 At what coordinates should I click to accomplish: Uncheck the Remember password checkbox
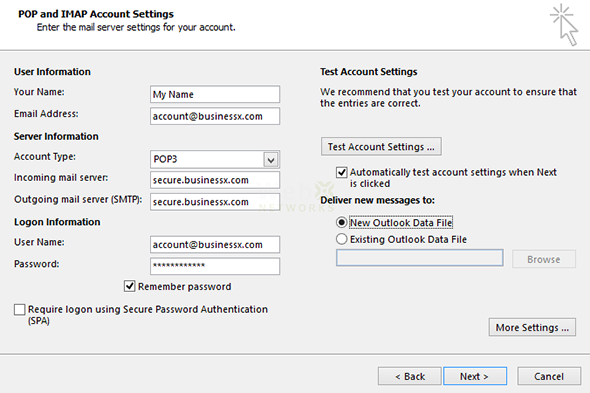click(x=129, y=286)
